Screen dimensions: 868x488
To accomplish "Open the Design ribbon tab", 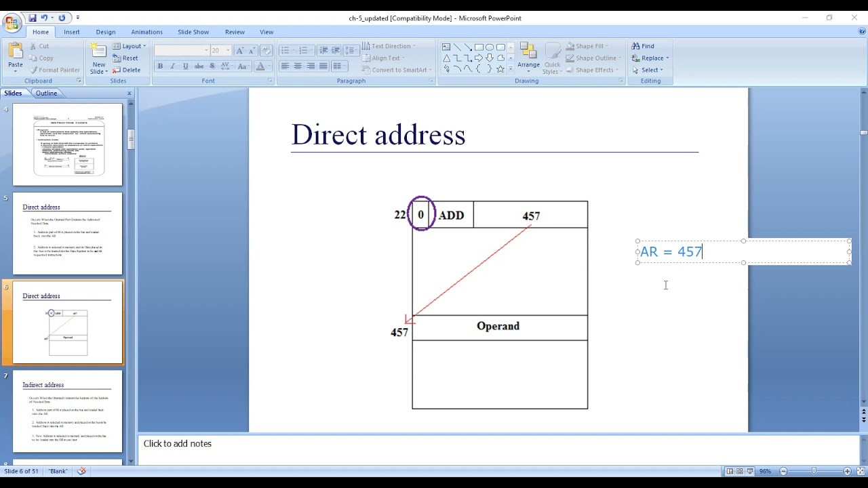I will coord(105,32).
